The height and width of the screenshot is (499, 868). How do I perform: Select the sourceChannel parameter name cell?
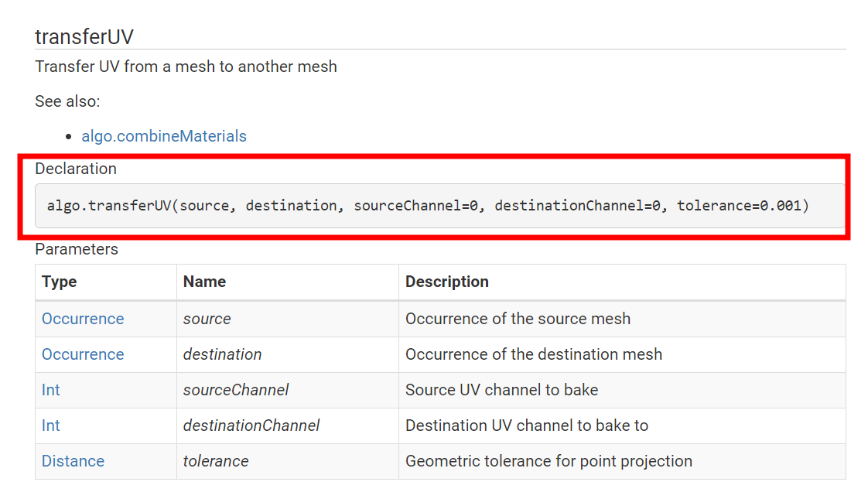point(236,390)
